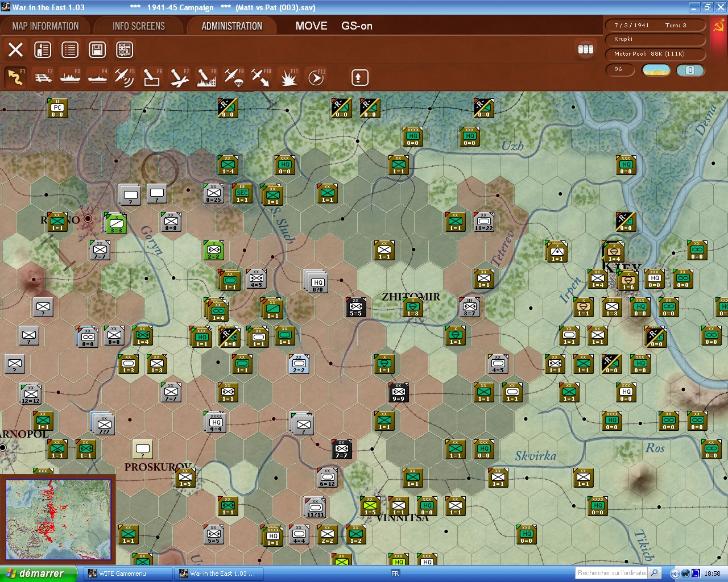Select the F1 Move mode icon
Screen dimensions: 728x582
click(x=15, y=77)
